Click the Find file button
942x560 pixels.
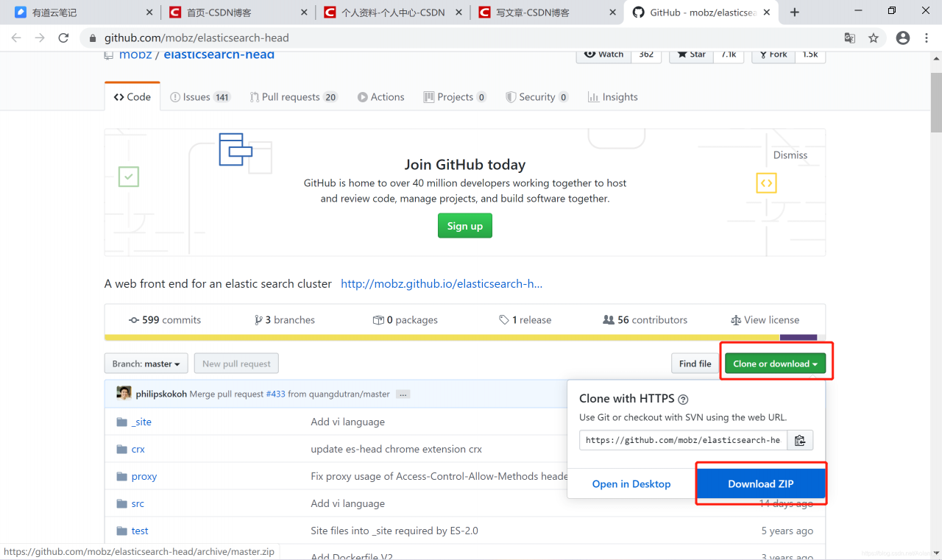click(x=695, y=364)
